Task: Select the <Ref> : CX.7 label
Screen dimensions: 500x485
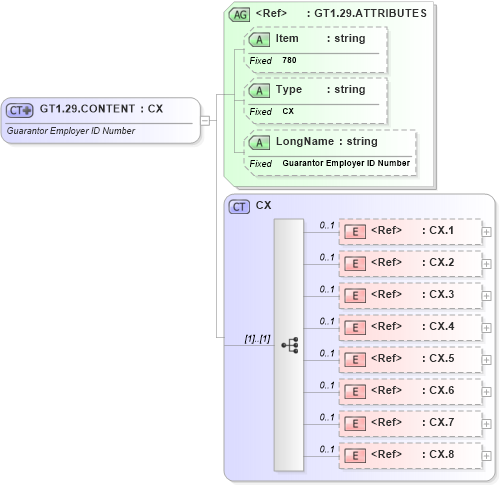Action: [412, 422]
